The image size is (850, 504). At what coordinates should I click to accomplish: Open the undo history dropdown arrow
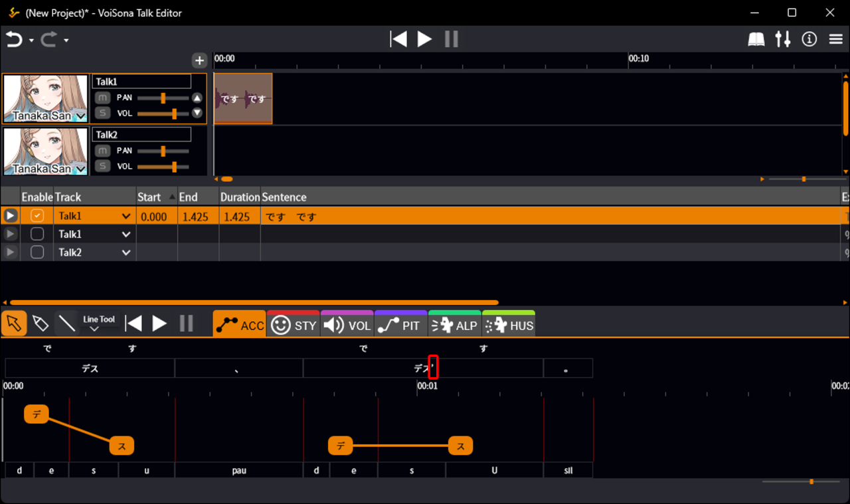coord(31,41)
